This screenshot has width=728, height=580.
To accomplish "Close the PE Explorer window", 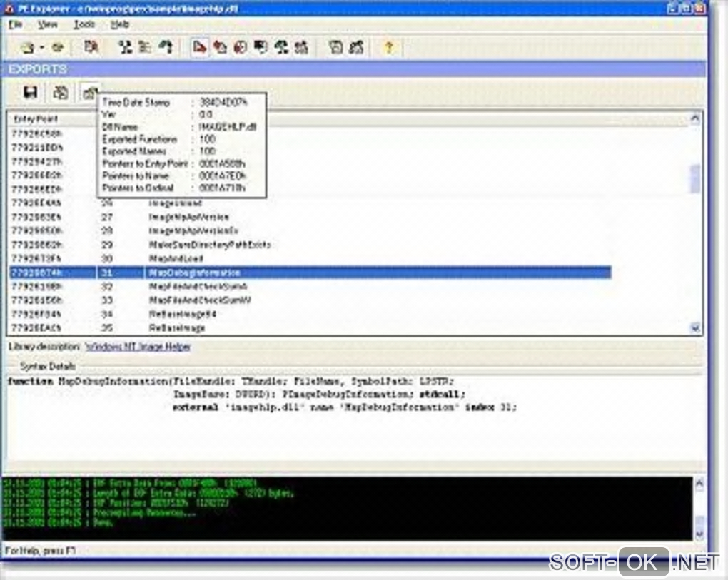I will click(x=699, y=8).
